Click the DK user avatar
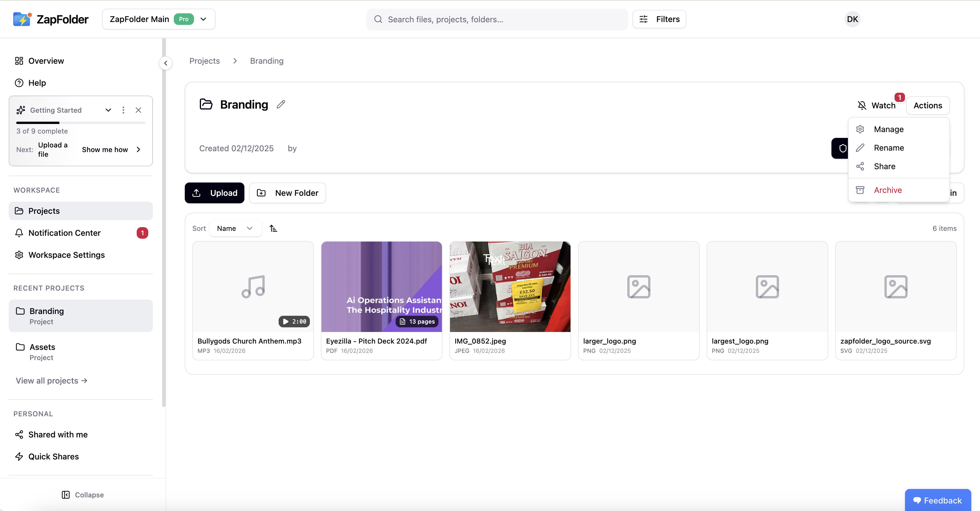Image resolution: width=980 pixels, height=511 pixels. point(852,19)
